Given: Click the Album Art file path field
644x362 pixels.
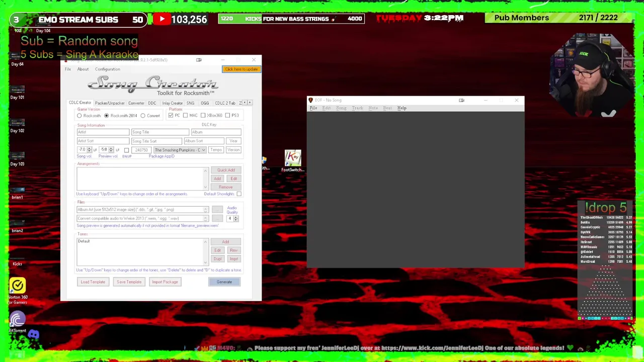Looking at the screenshot, I should [x=142, y=210].
